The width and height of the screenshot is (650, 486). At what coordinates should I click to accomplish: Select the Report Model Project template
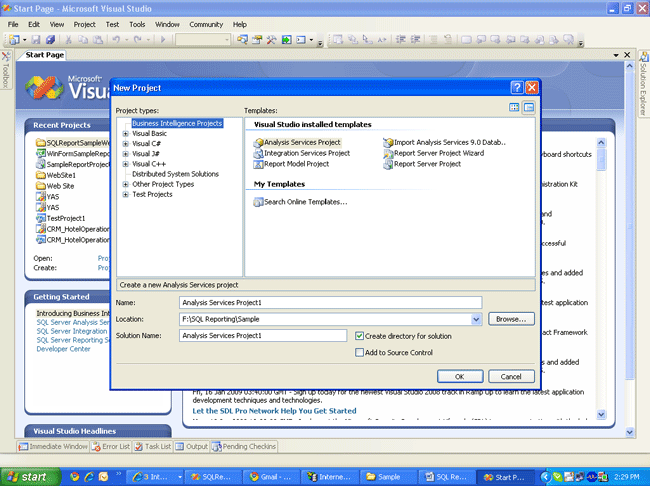291,164
